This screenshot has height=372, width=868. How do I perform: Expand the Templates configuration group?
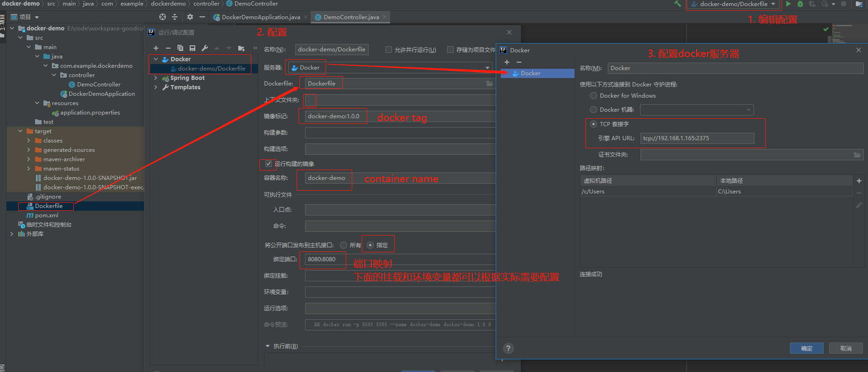(x=156, y=87)
